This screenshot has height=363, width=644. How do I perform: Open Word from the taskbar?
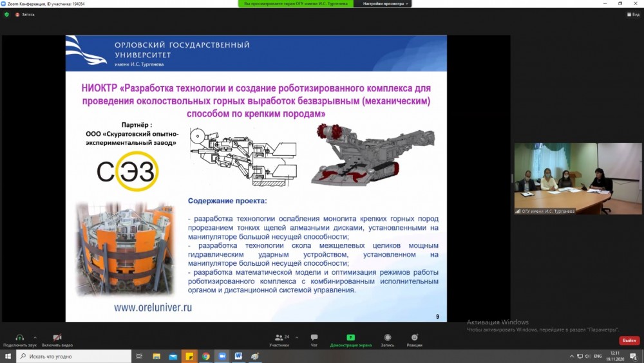coord(238,356)
